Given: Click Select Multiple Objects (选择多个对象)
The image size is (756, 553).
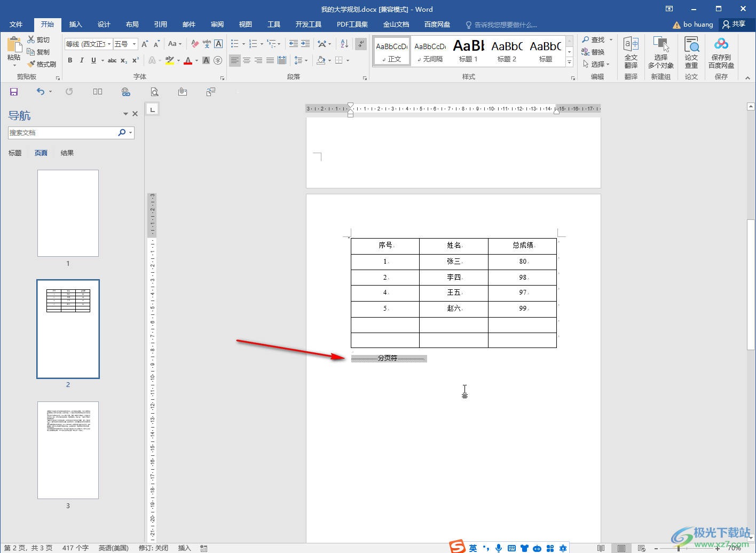Looking at the screenshot, I should [661, 53].
